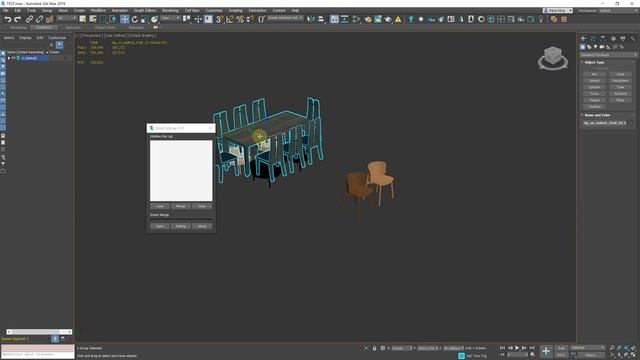
Task: Toggle visibility eye of 0 (default) layer
Action: [13, 58]
